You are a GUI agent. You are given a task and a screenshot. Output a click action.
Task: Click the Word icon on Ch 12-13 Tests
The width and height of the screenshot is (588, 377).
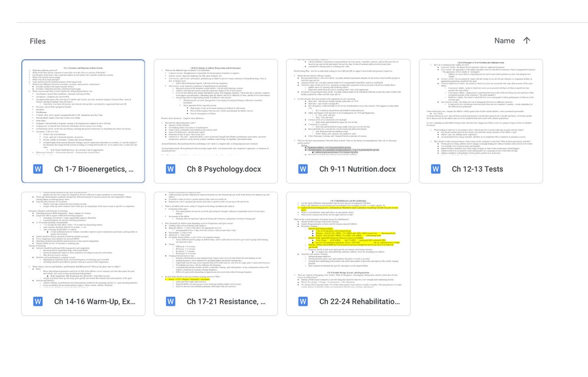[x=435, y=169]
